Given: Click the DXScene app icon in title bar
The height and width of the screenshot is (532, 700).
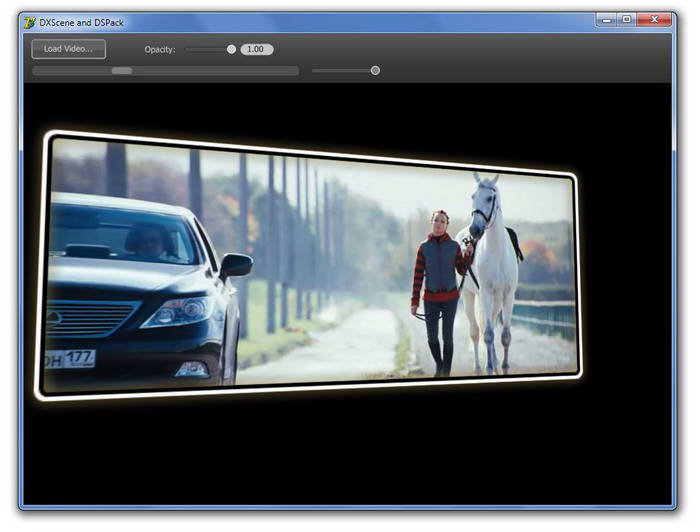Looking at the screenshot, I should point(29,22).
